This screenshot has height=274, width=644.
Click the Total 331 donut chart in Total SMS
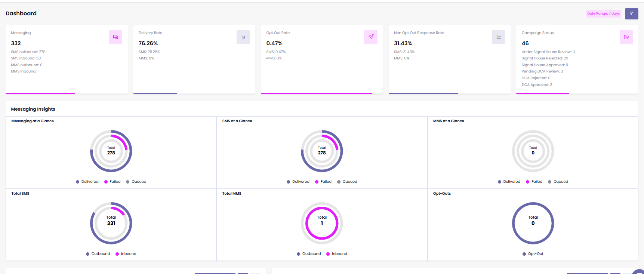(111, 223)
